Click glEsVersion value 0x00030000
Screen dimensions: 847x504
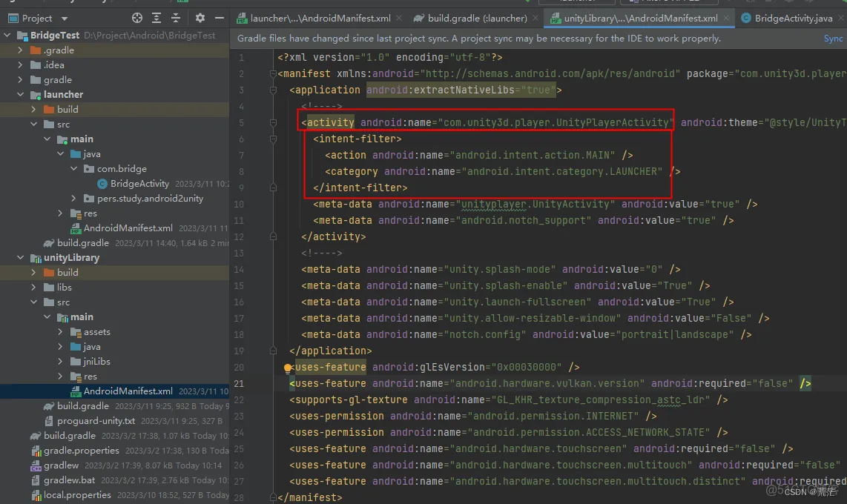tap(526, 368)
